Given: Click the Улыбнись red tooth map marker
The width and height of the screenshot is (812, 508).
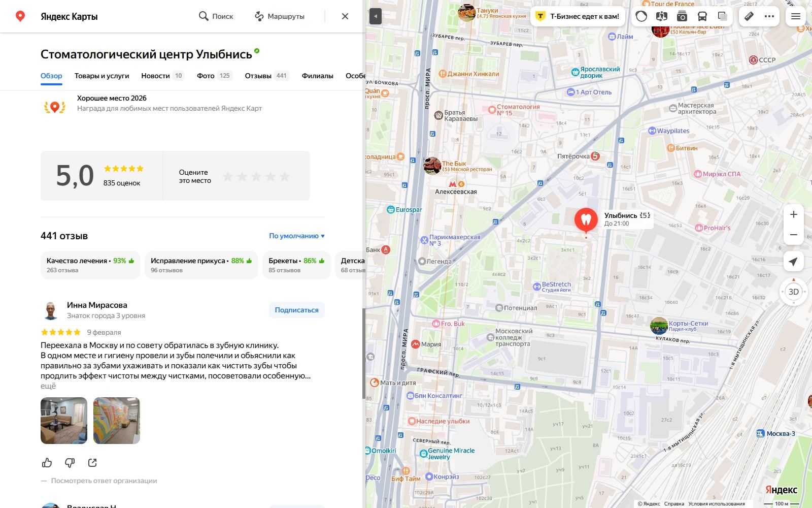Looking at the screenshot, I should point(586,221).
